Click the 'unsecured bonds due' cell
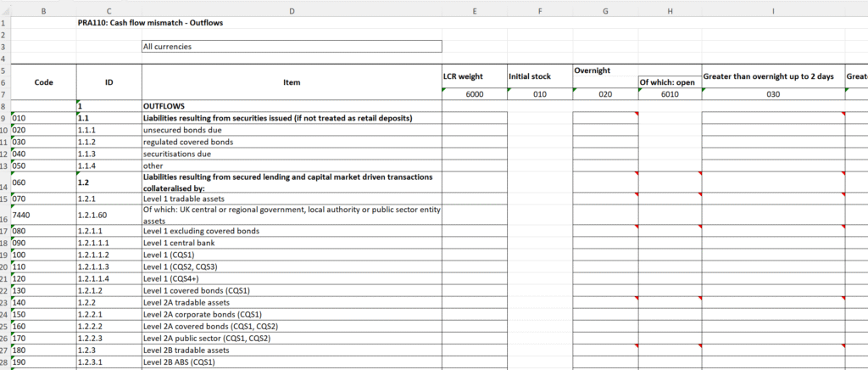The height and width of the screenshot is (370, 868). pos(292,130)
